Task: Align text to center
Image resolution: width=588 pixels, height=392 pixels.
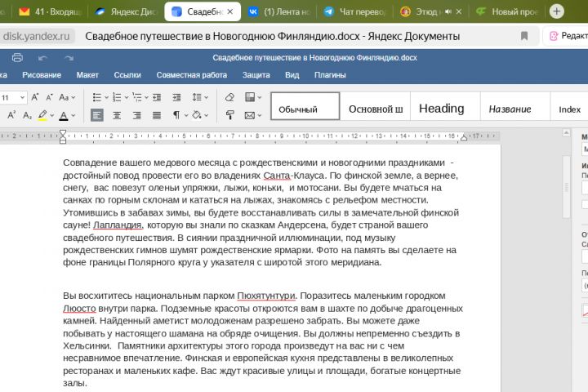Action: (117, 115)
